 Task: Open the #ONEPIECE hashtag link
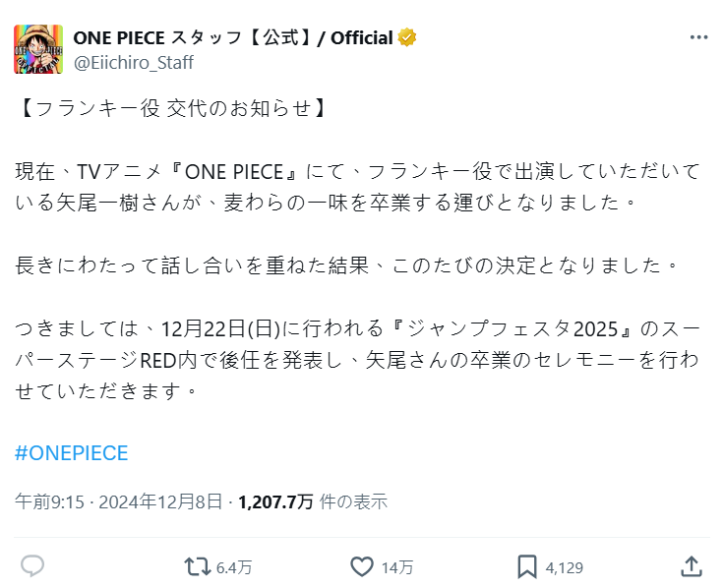[x=72, y=453]
